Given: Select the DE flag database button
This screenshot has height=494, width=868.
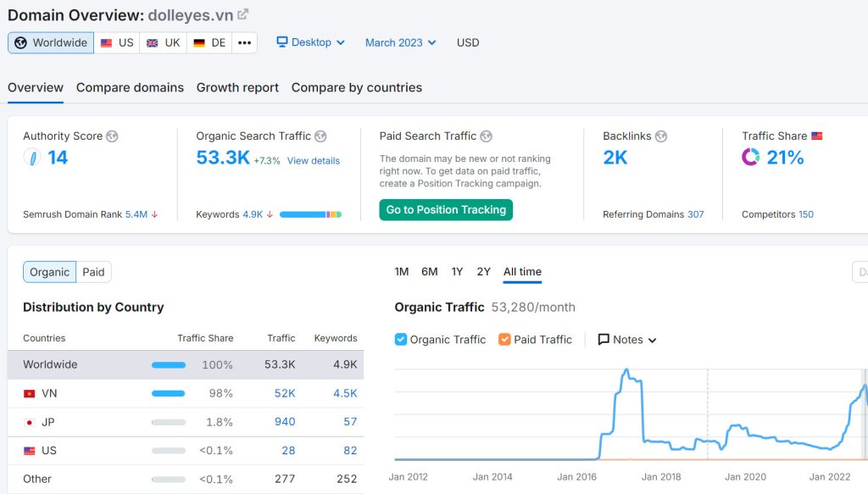Looking at the screenshot, I should (x=210, y=42).
